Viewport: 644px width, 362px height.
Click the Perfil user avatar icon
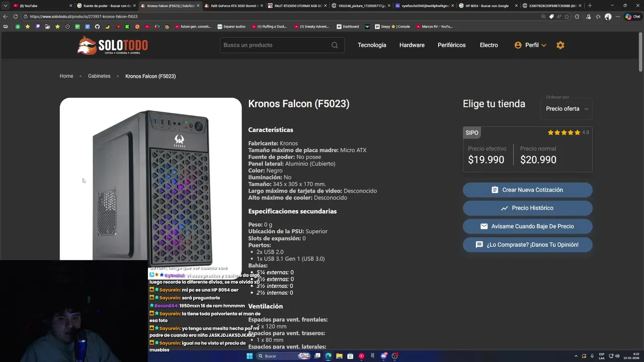tap(518, 45)
